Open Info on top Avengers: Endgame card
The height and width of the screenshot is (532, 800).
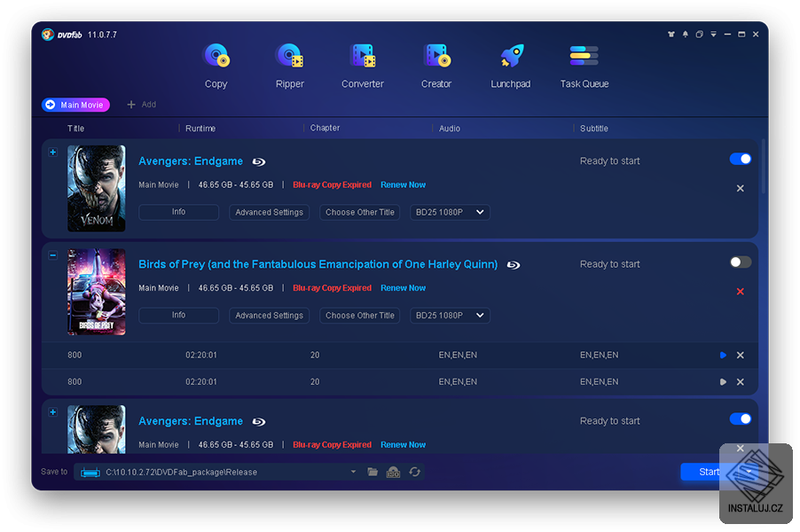pyautogui.click(x=178, y=212)
